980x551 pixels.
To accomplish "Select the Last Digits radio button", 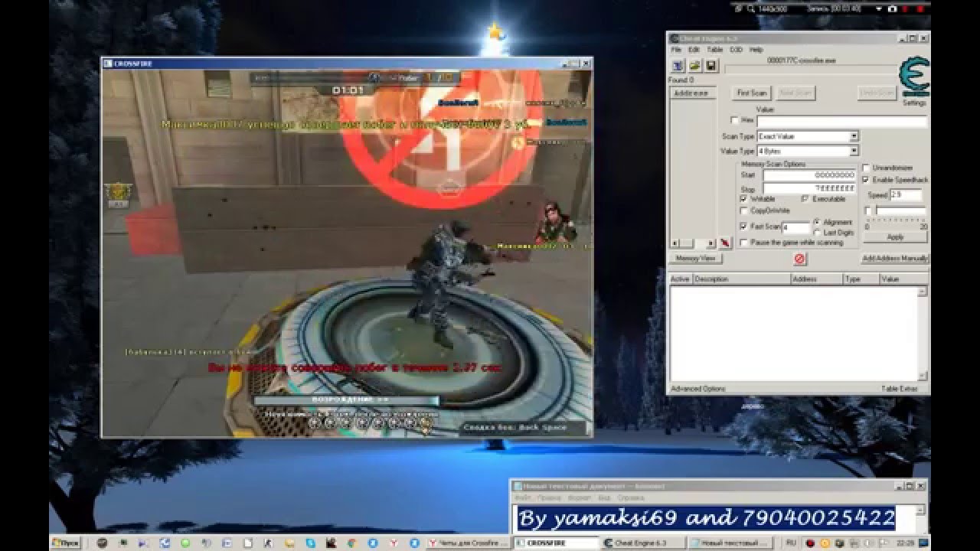I will pyautogui.click(x=818, y=233).
